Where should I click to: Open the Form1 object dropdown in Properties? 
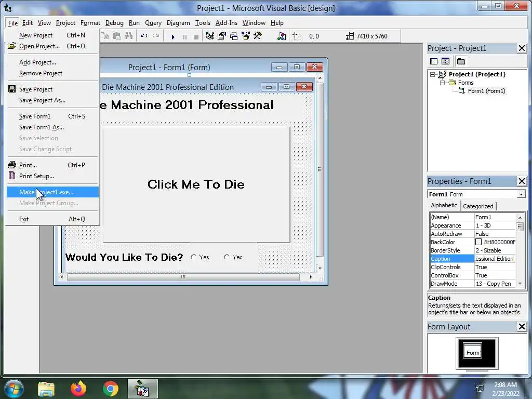[521, 194]
